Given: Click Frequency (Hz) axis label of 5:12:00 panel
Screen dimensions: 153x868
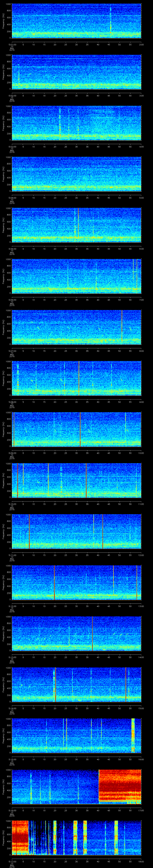Looking at the screenshot, I should tap(3, 582).
